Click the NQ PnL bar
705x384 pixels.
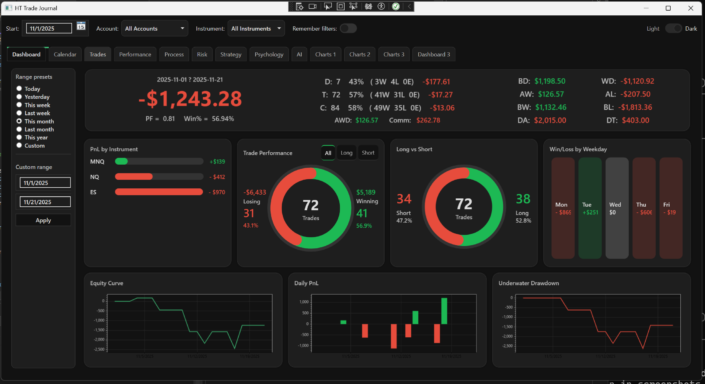coord(159,177)
